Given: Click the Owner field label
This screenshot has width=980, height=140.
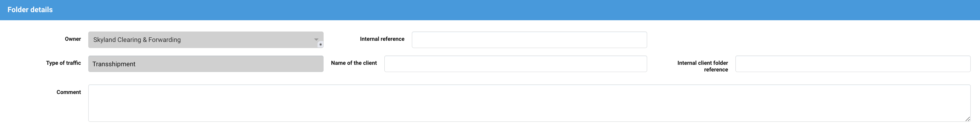Looking at the screenshot, I should (x=73, y=39).
